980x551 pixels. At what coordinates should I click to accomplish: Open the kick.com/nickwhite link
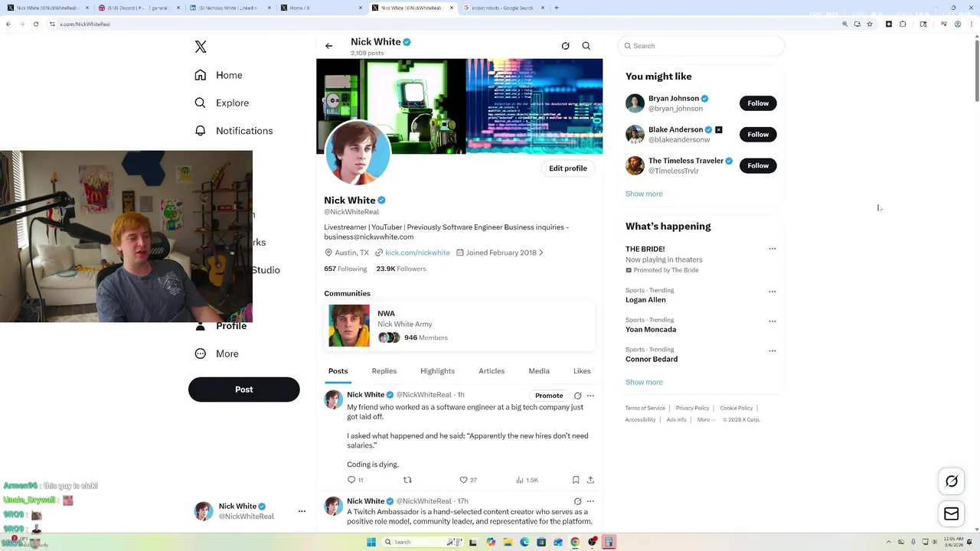417,253
